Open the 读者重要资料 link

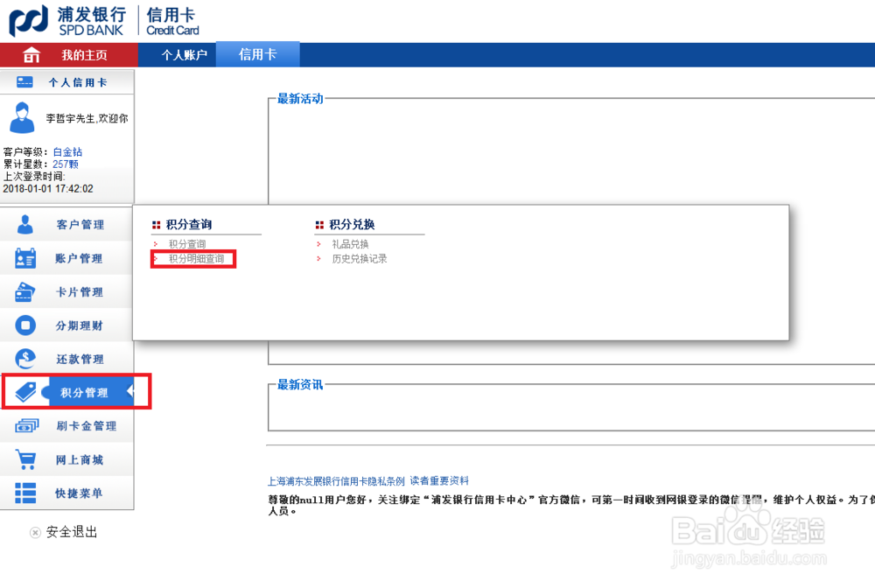tap(439, 481)
